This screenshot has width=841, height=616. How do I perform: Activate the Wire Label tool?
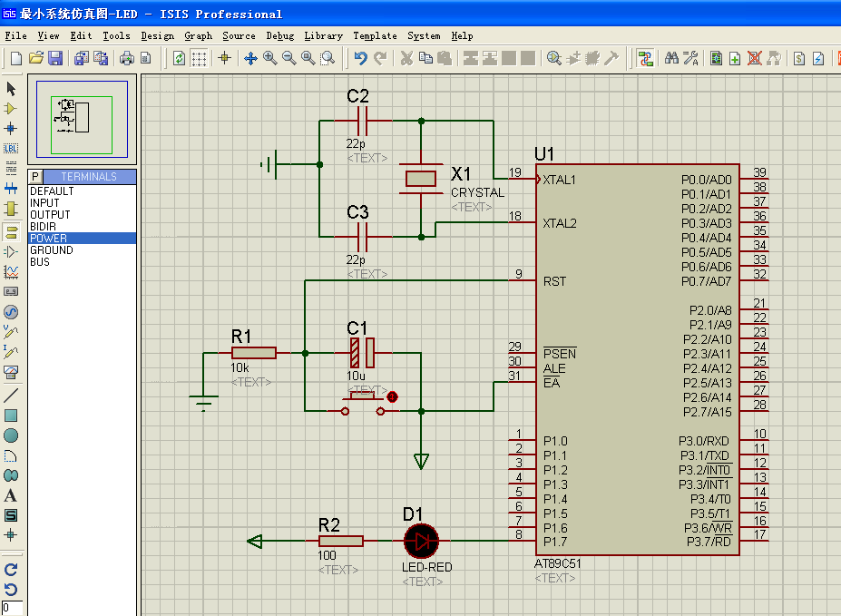(x=11, y=148)
